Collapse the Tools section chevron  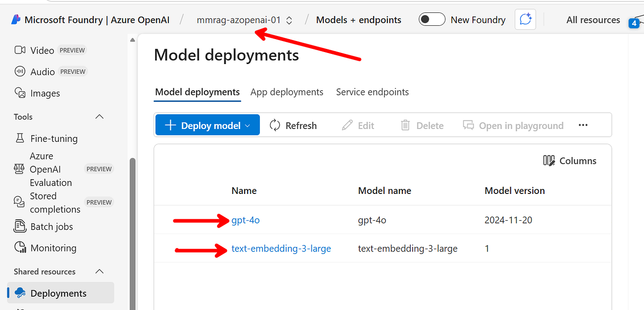click(99, 117)
